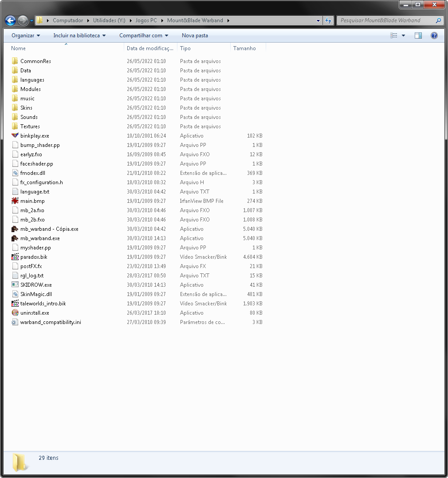This screenshot has width=448, height=478.
Task: Select the warband_compatibility.ini icon
Action: point(15,322)
